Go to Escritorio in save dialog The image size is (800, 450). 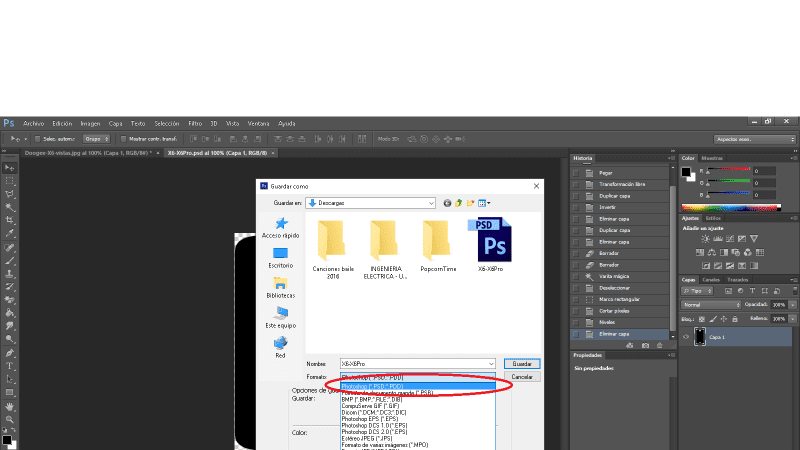tap(281, 258)
